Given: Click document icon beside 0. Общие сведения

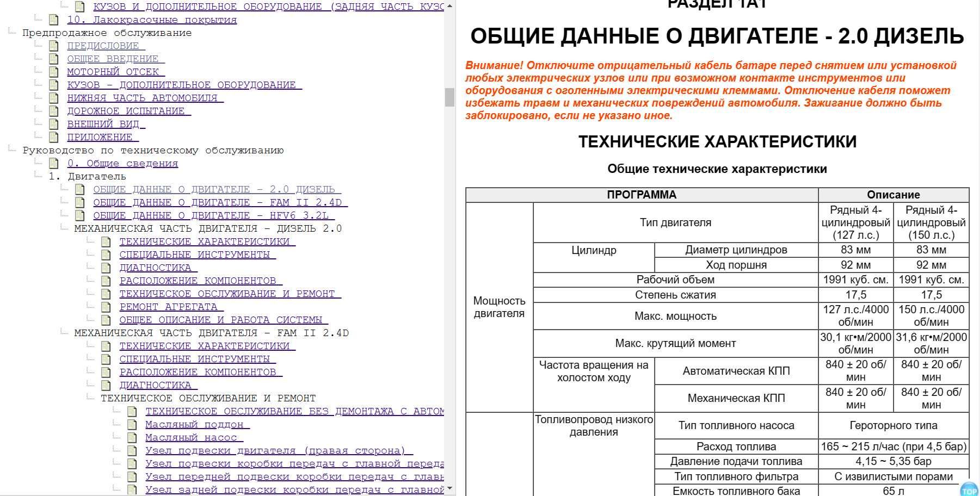Looking at the screenshot, I should tap(53, 163).
